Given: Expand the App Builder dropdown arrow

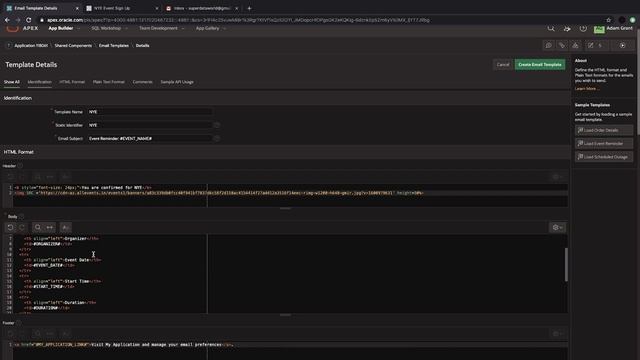Looking at the screenshot, I should [79, 29].
